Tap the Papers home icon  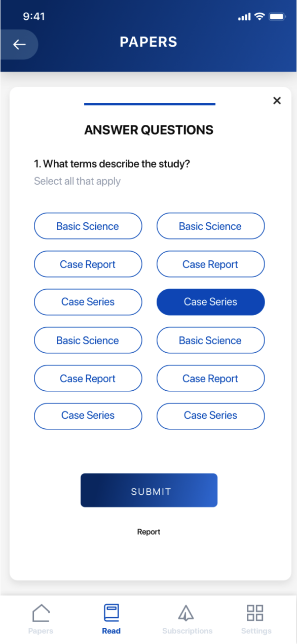click(41, 613)
